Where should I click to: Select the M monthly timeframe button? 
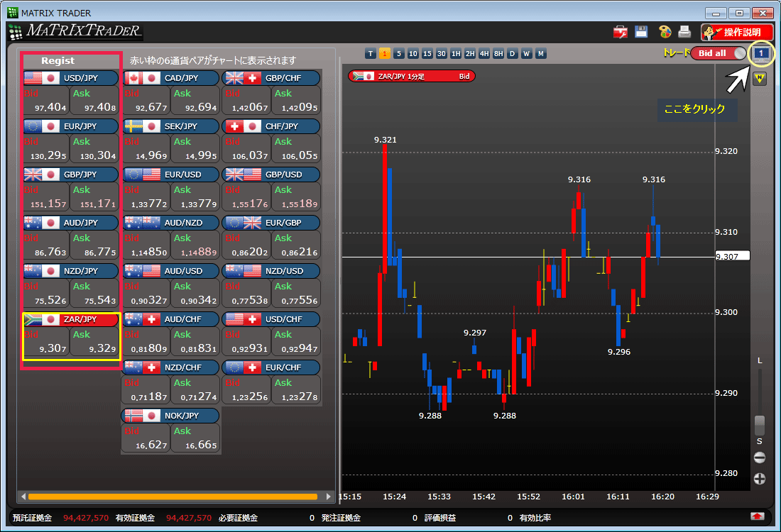pyautogui.click(x=540, y=54)
